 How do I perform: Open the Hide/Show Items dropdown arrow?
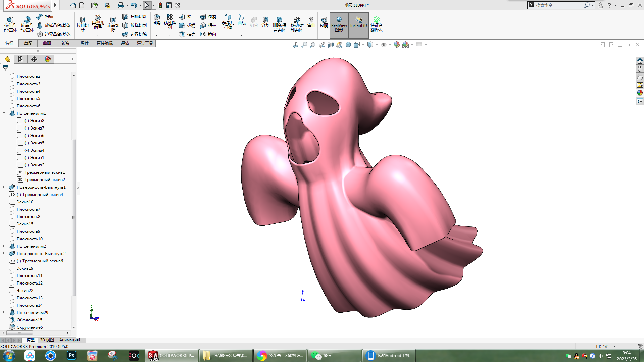390,45
